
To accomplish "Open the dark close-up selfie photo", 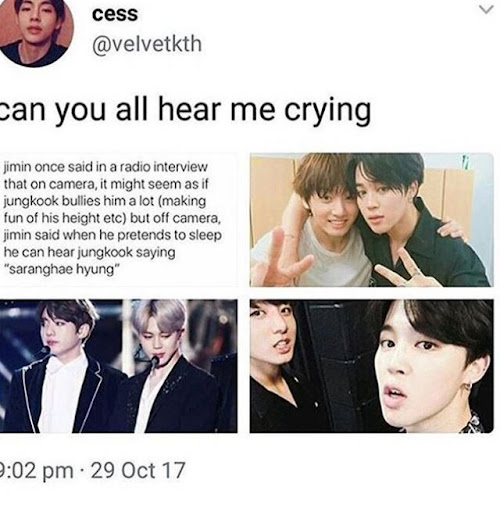I will pos(371,366).
